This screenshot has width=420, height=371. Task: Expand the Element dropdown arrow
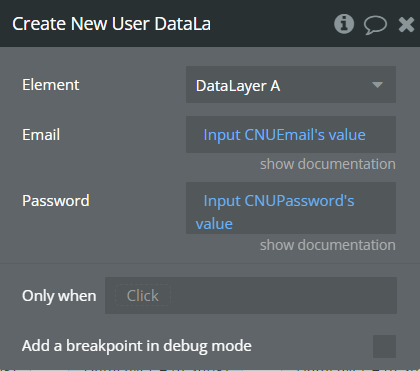pos(377,85)
